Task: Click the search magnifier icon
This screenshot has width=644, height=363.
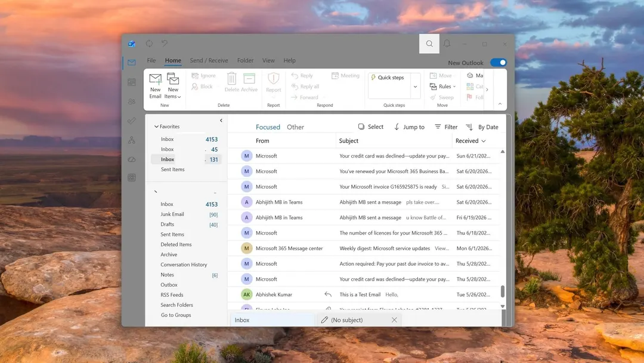Action: pyautogui.click(x=429, y=44)
